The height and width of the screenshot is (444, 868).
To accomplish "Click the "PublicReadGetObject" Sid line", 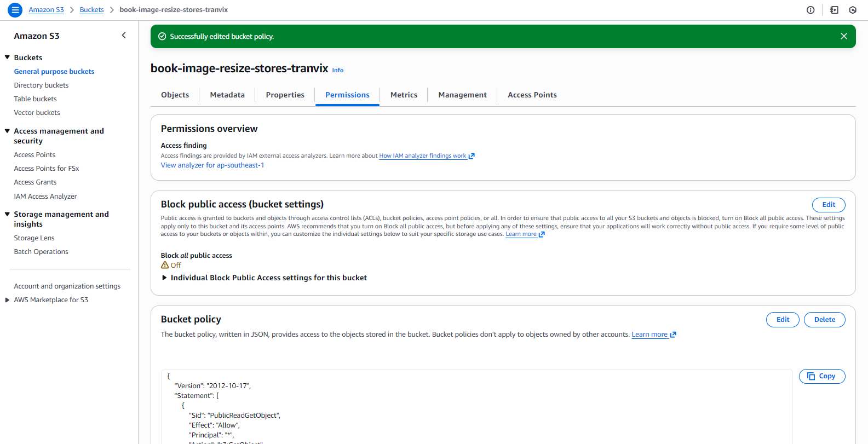I will point(235,416).
